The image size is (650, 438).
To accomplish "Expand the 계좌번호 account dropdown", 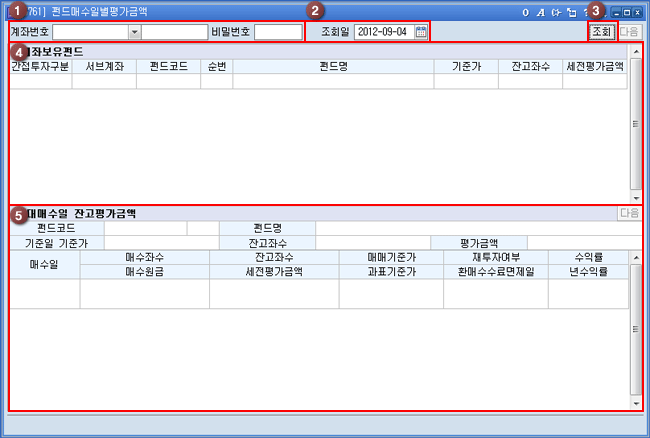I will coord(134,32).
